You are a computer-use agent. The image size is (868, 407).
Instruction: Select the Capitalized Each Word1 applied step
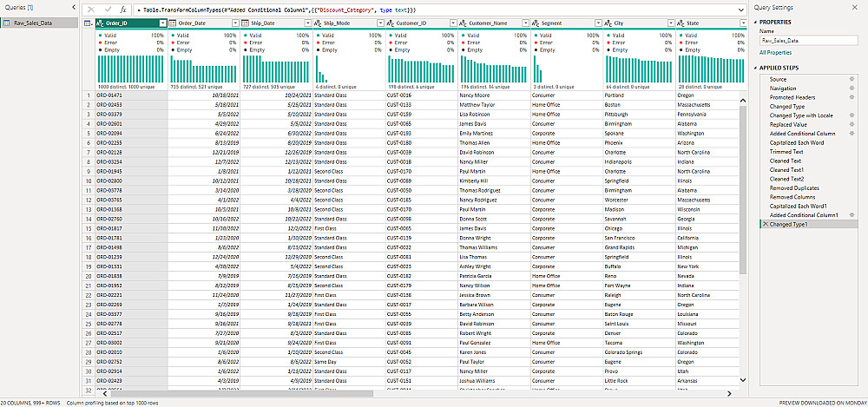point(799,206)
